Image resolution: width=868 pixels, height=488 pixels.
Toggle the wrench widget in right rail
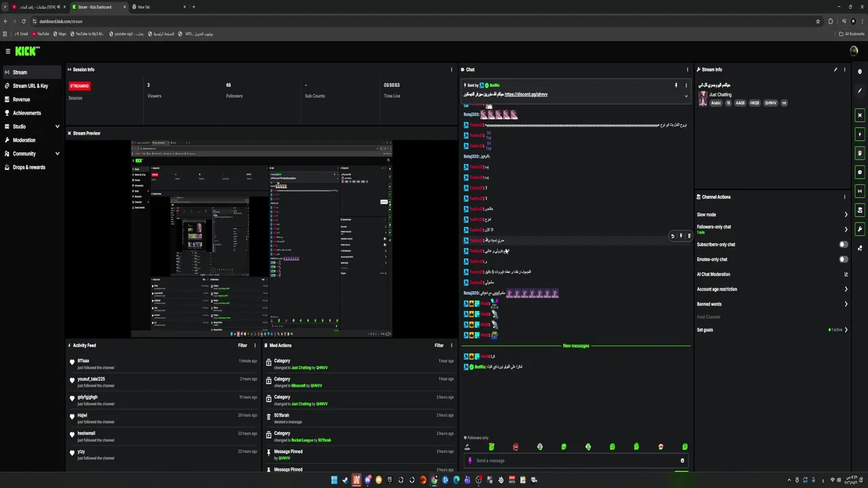pos(860,229)
